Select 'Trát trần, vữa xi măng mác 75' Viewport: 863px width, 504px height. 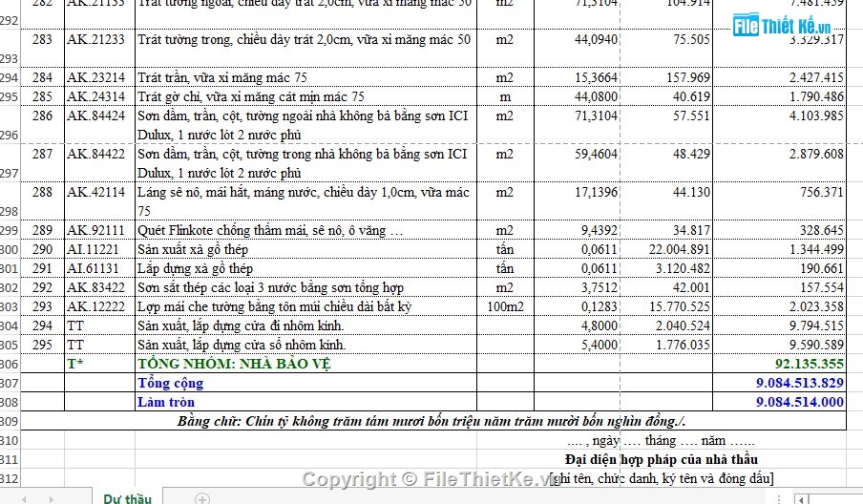point(306,77)
